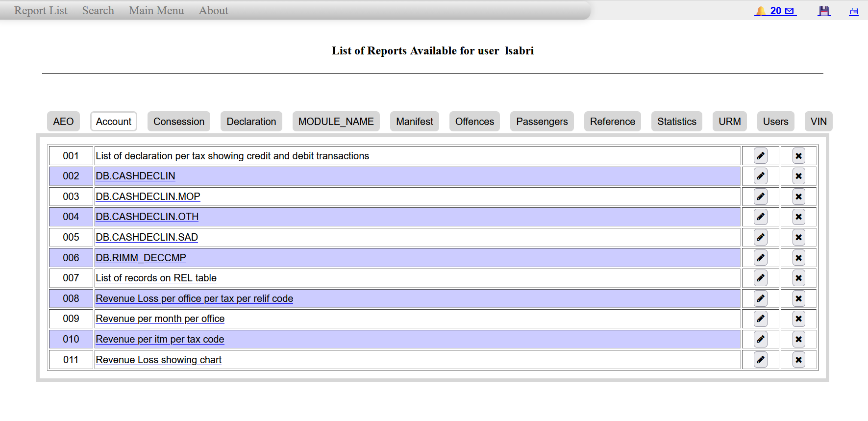The image size is (868, 421).
Task: Click edit pencil for Revenue per month per office
Action: tap(760, 319)
